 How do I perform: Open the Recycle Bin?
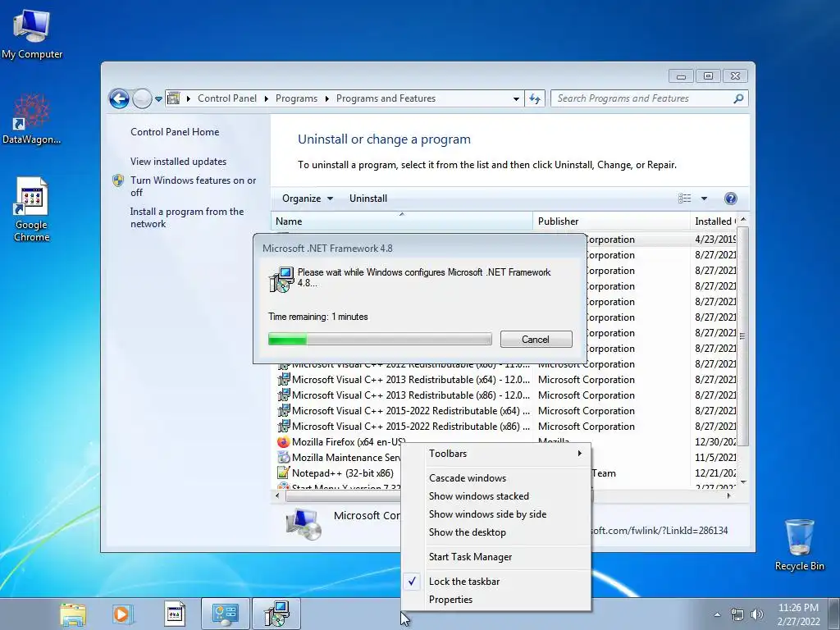(x=799, y=545)
